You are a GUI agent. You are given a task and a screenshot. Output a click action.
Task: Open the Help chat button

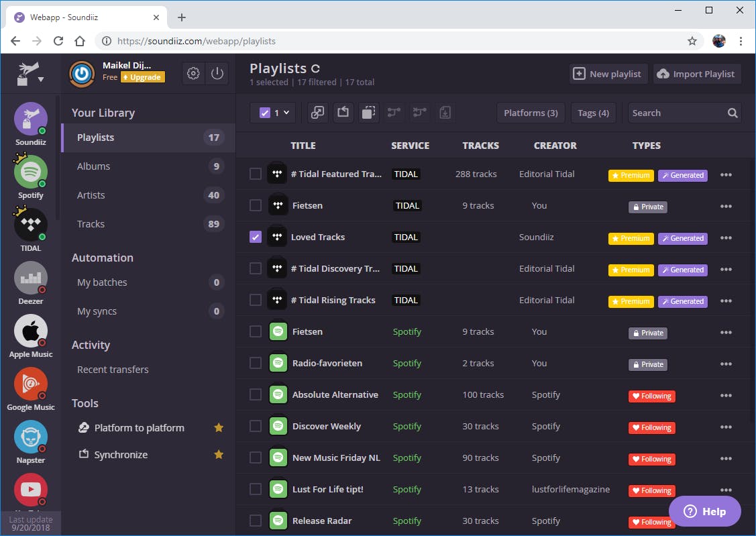704,511
